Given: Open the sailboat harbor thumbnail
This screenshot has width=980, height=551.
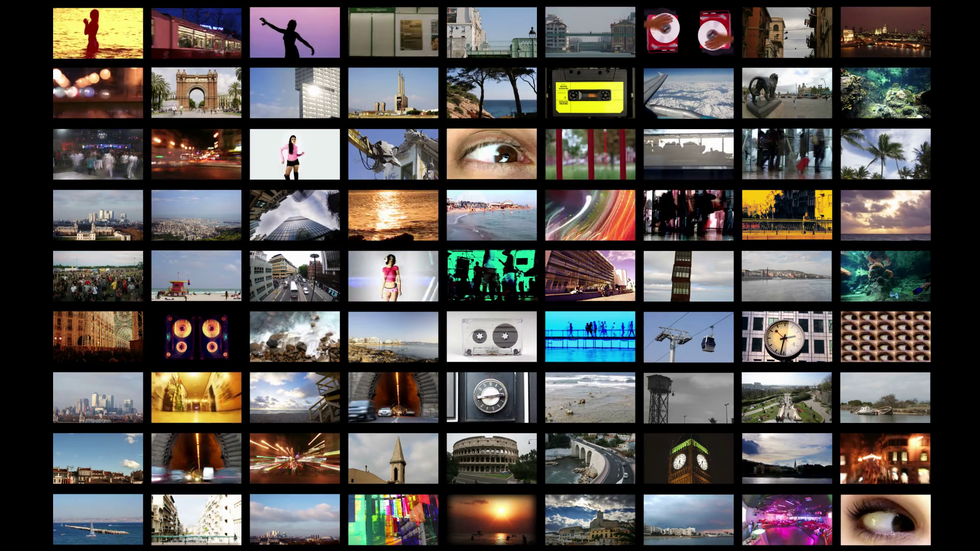Looking at the screenshot, I should pos(97,520).
